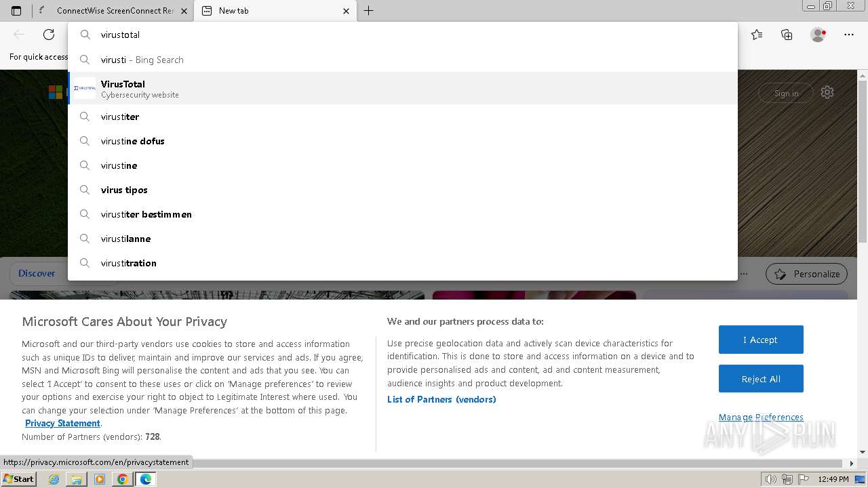Open the Favorites star icon
The height and width of the screenshot is (488, 868).
pos(757,35)
